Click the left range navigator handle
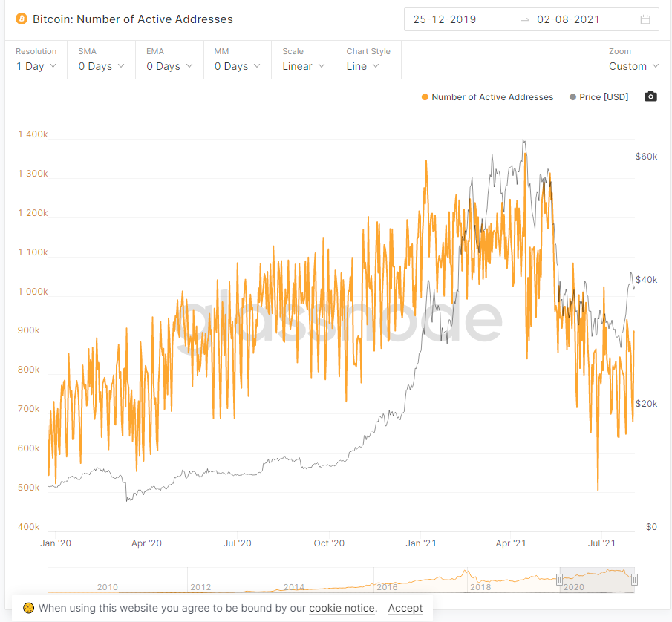 coord(559,580)
